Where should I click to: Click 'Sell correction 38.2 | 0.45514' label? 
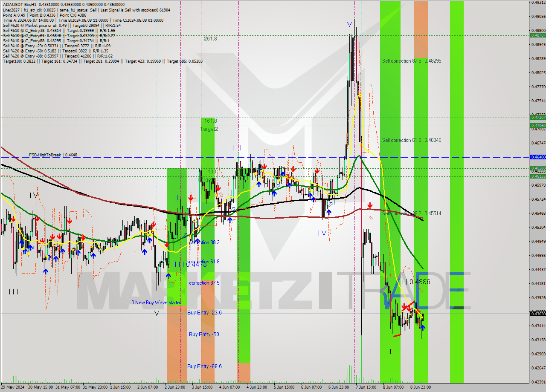click(x=412, y=213)
